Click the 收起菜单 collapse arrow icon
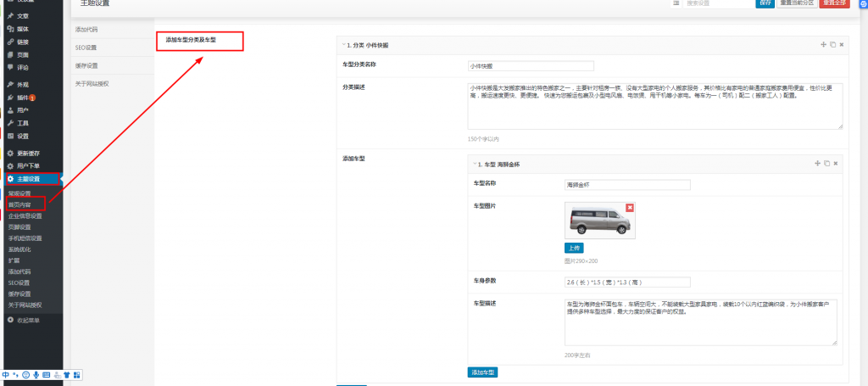This screenshot has width=868, height=386. pos(10,320)
